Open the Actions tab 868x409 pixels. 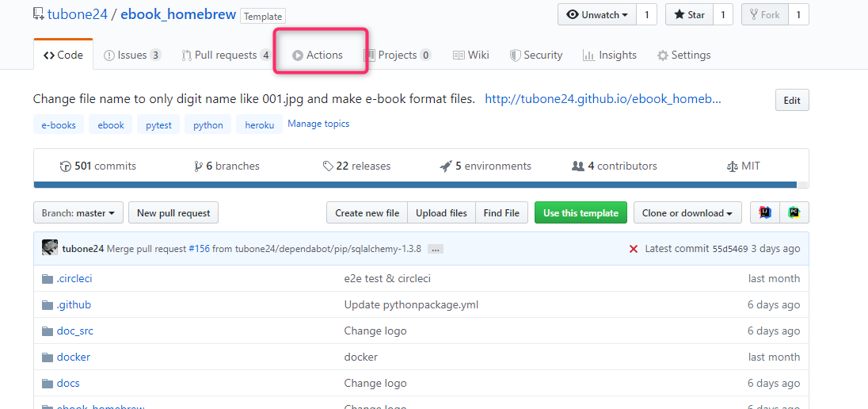318,55
